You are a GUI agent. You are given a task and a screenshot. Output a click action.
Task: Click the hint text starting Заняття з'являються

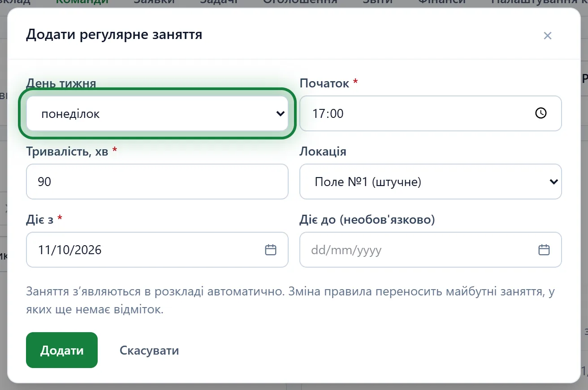point(290,300)
